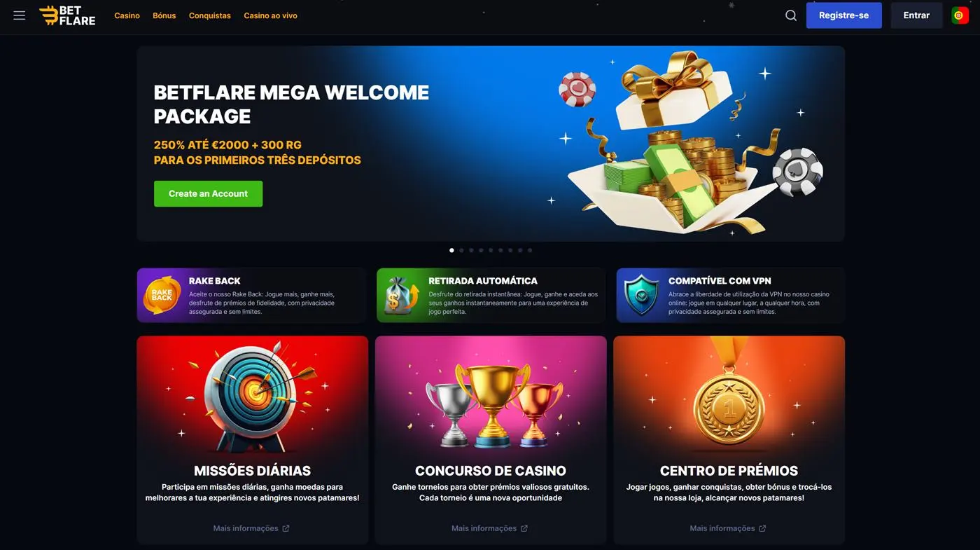Click the Registre-se button

pos(843,15)
